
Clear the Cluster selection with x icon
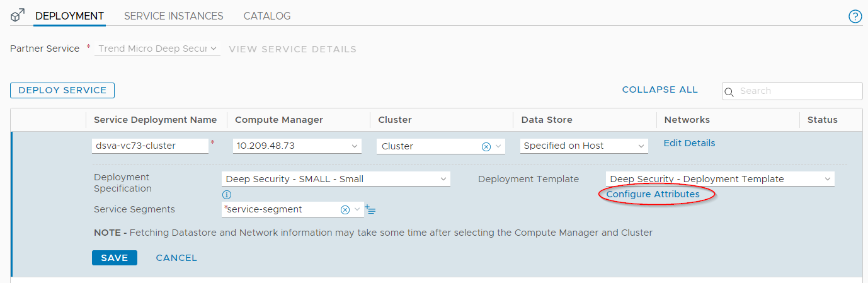tap(486, 146)
